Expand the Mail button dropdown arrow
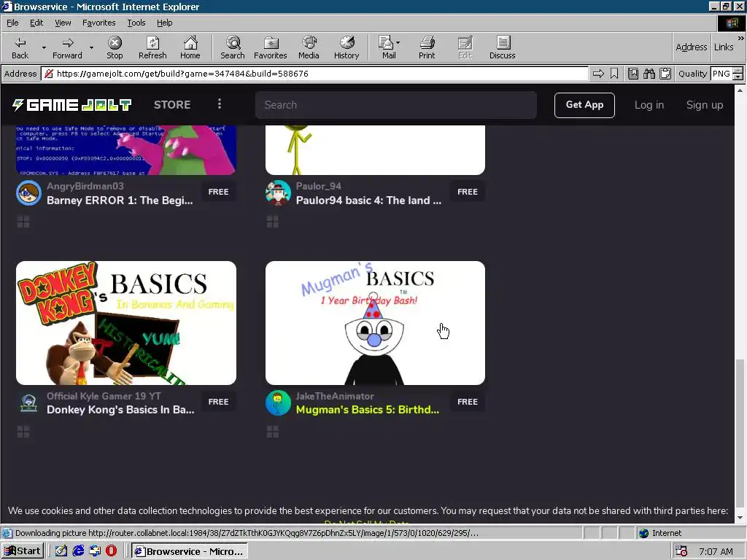 point(398,43)
